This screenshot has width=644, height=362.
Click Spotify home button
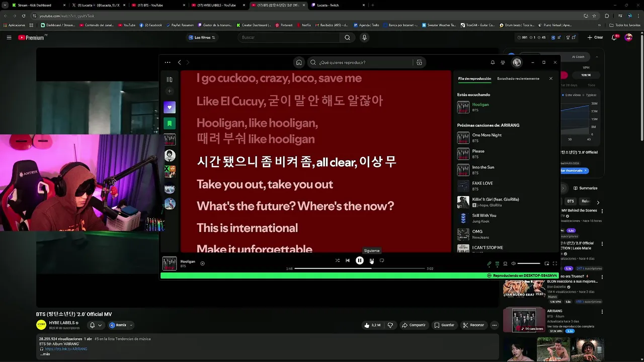(x=299, y=62)
